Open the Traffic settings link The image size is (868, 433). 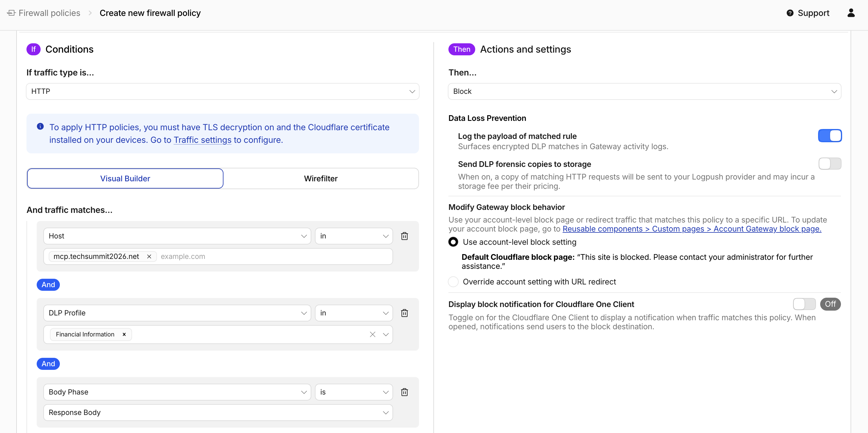tap(202, 140)
